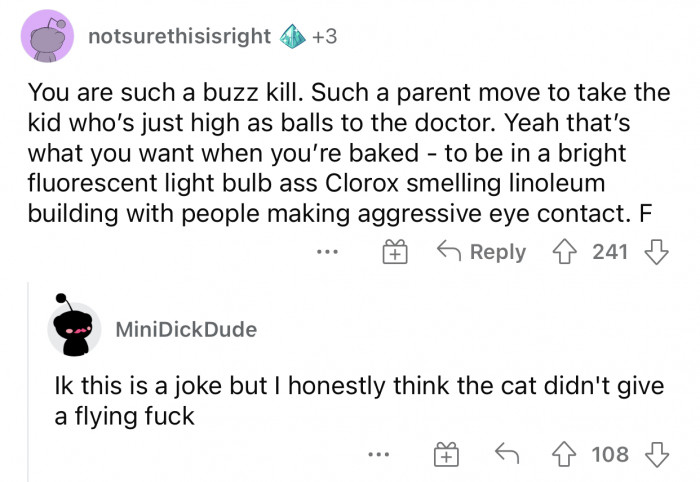Click the gift award icon on MiniDickDude's reply
This screenshot has width=700, height=482.
[445, 456]
